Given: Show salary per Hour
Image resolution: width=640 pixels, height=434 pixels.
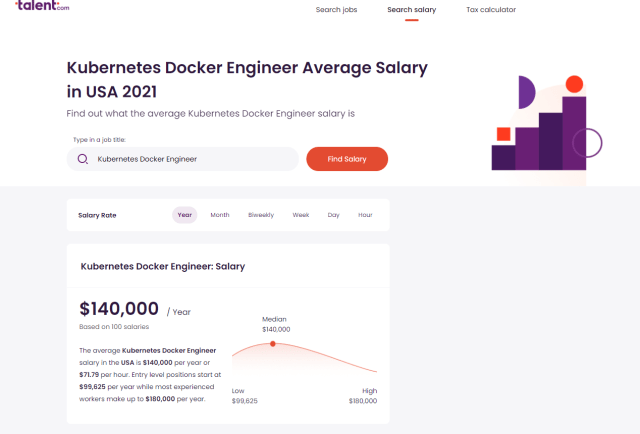Looking at the screenshot, I should [365, 215].
